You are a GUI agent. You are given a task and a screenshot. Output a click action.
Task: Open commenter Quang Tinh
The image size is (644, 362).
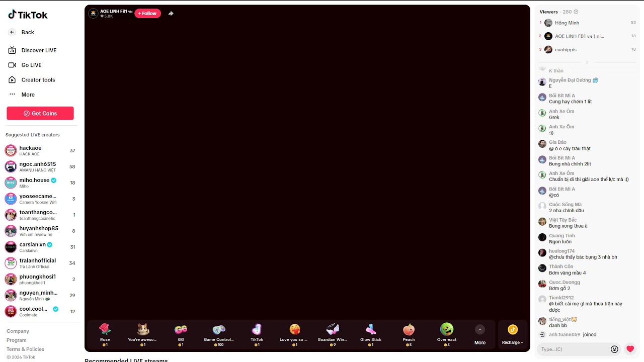[561, 236]
